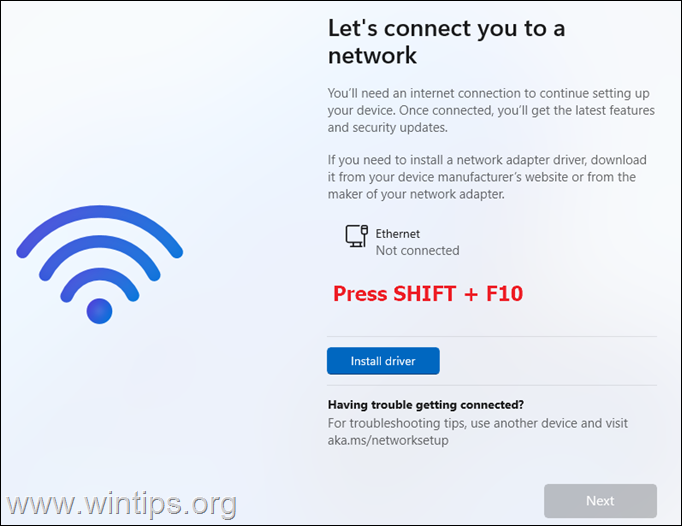The height and width of the screenshot is (526, 682).
Task: Click the www.wintips.org watermark
Action: 121,505
